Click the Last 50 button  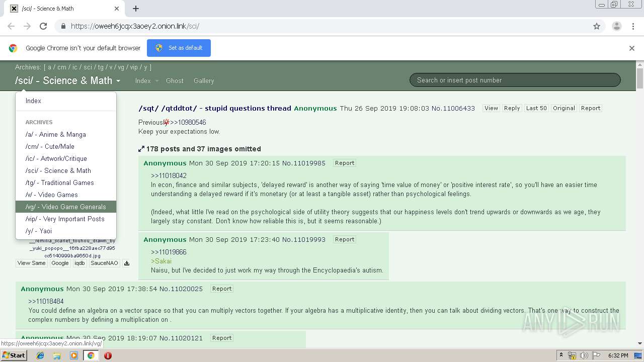click(536, 108)
